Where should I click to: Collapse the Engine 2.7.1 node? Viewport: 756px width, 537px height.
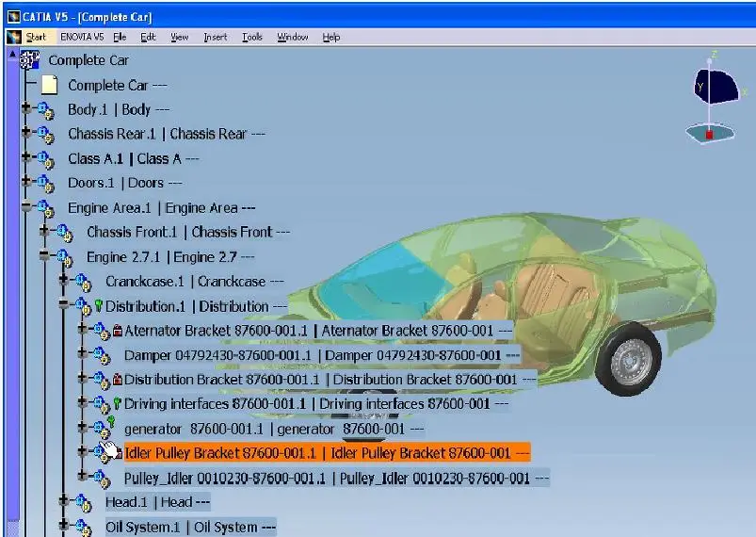45,255
